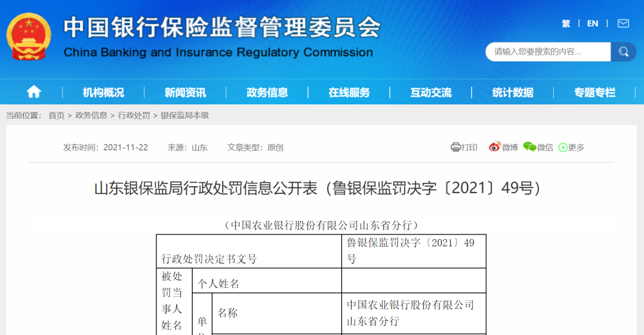
Task: Click the 个人姓名 table cell
Action: click(x=267, y=281)
